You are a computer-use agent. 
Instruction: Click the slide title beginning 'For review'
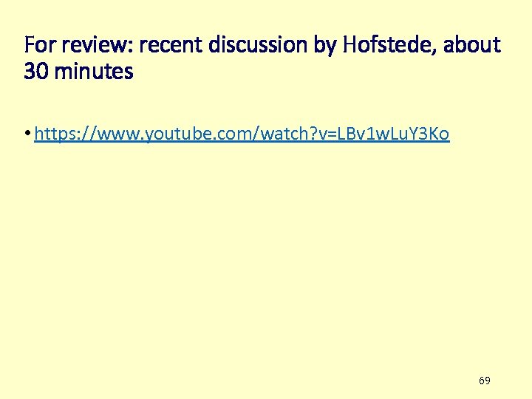point(262,58)
